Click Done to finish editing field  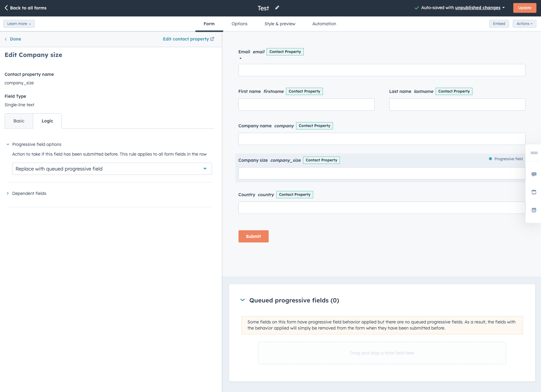(x=16, y=39)
